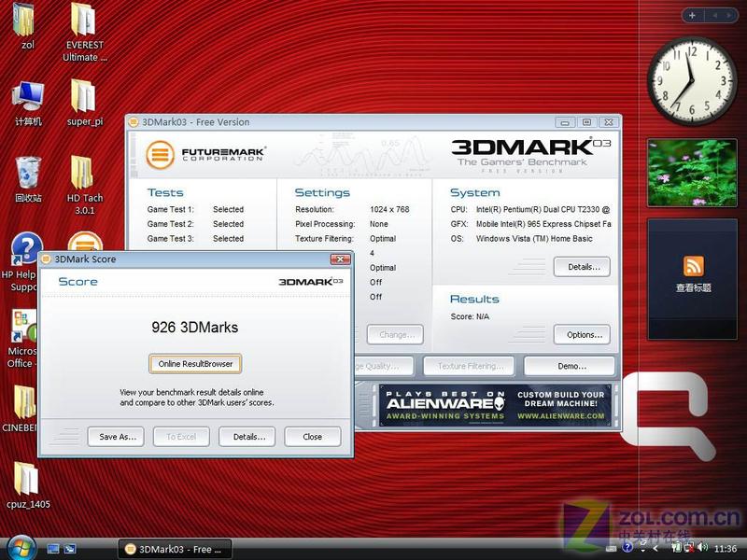Viewport: 747px width, 560px height.
Task: Click the volume speaker tray icon
Action: [x=704, y=548]
